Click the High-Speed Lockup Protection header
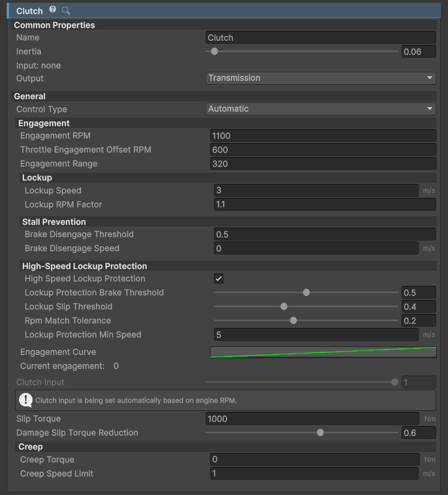448x495 pixels. 228,266
